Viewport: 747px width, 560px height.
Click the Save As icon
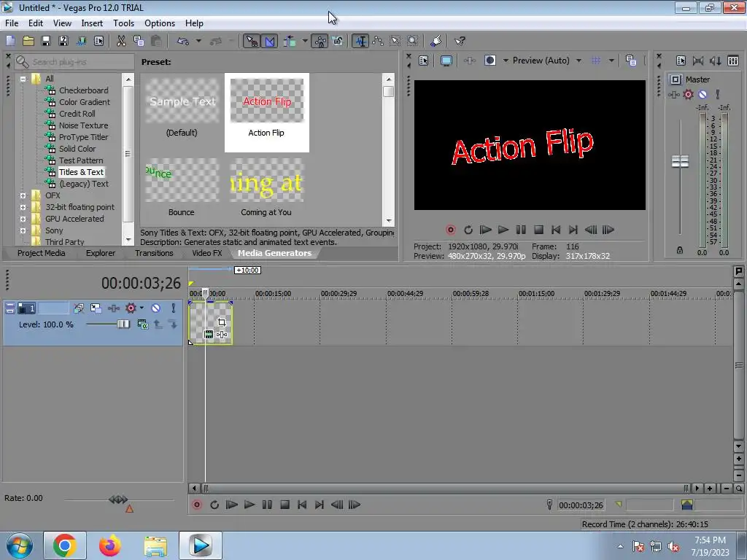pos(63,42)
